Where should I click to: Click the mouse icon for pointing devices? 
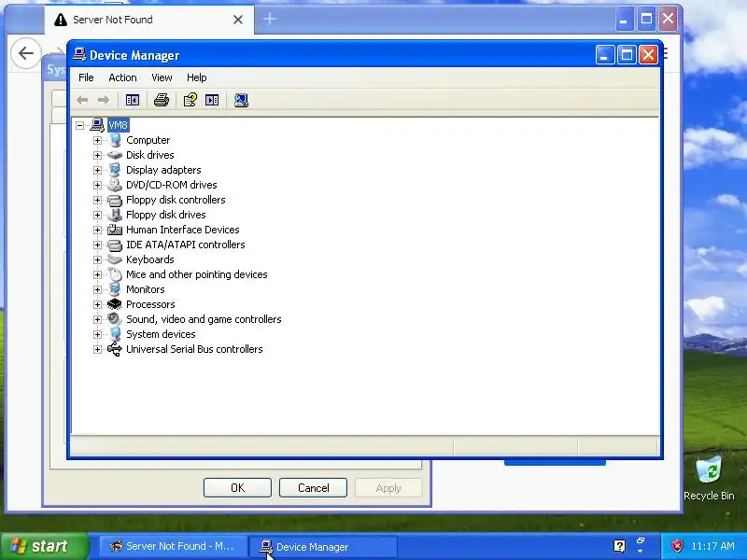click(115, 274)
